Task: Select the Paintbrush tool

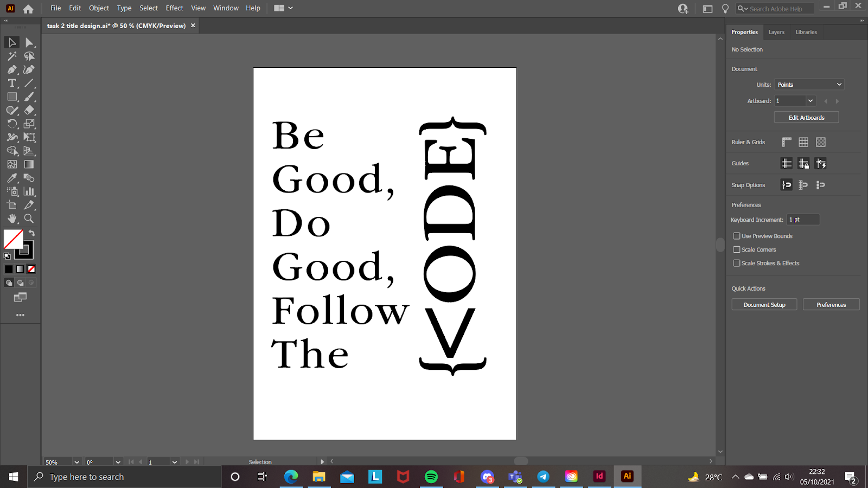Action: (29, 97)
